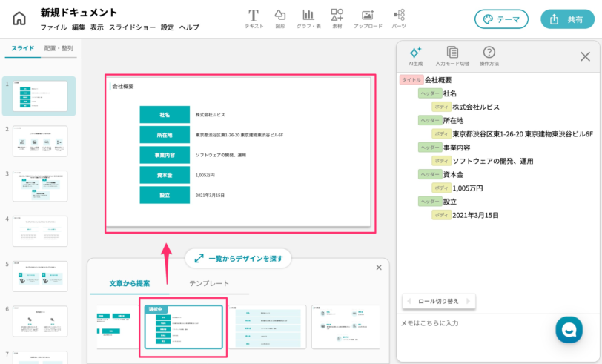The image size is (602, 364).
Task: Select outline body 株式会社ルビス
Action: 476,107
